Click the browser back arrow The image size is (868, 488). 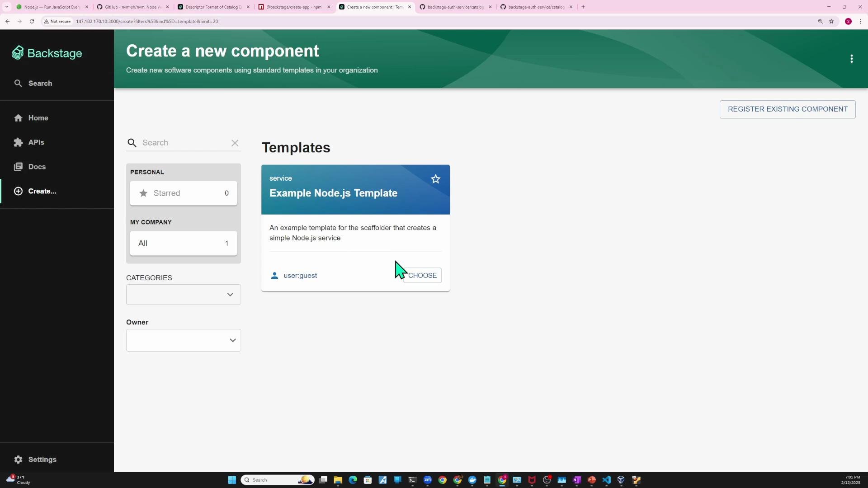coord(8,21)
